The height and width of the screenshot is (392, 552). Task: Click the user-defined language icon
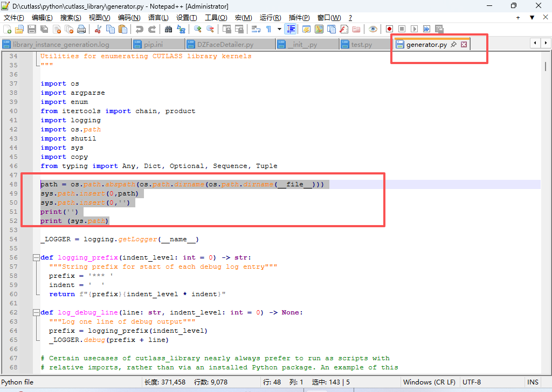point(307,29)
